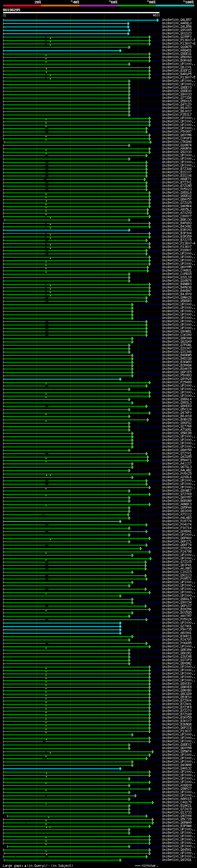Click the red 20% identity legend segment
The image size is (197, 868).
(22, 6)
